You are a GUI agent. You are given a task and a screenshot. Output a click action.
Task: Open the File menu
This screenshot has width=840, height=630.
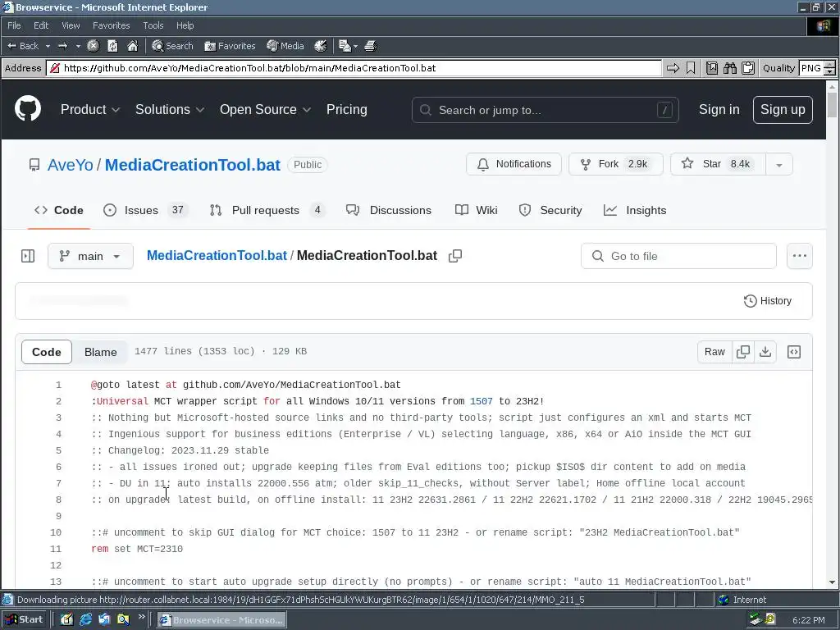(14, 25)
